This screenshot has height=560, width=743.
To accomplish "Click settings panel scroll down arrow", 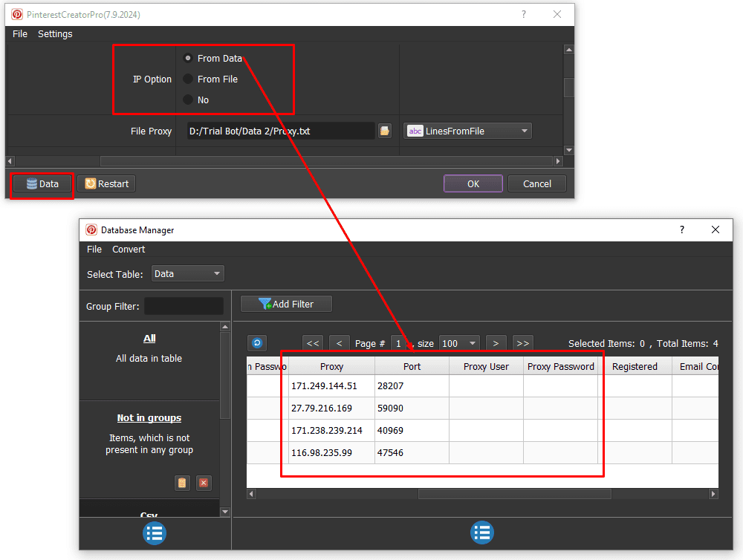I will pos(569,150).
